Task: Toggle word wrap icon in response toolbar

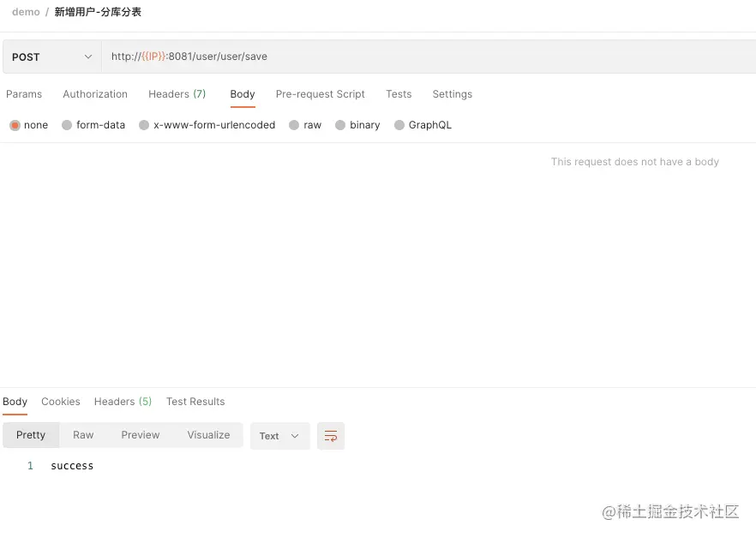Action: pyautogui.click(x=331, y=436)
